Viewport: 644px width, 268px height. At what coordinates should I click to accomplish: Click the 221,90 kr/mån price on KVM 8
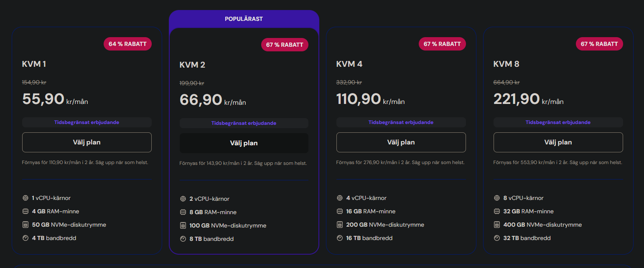[x=528, y=99]
